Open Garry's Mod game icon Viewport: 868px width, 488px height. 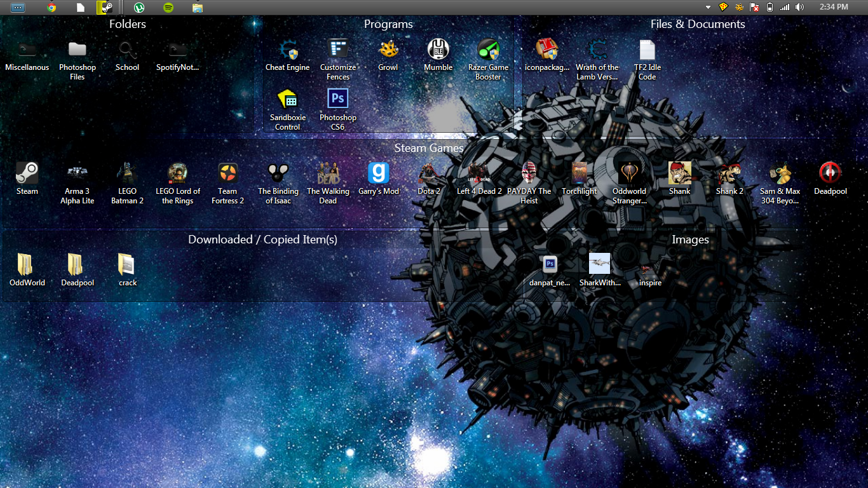[x=378, y=174]
